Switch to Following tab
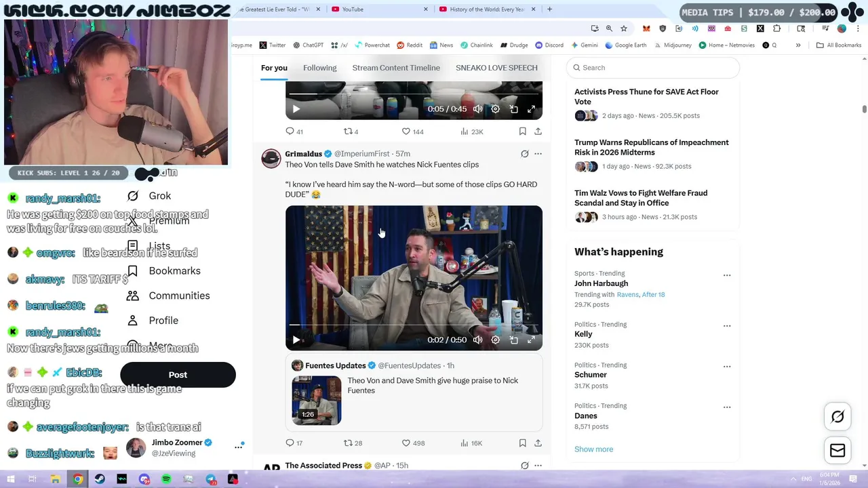Screen dimensions: 868x488 [319, 68]
